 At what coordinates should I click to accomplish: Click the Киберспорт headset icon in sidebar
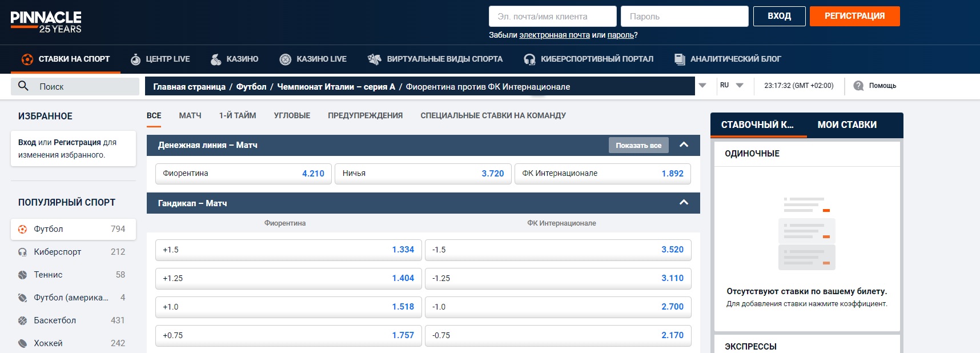[x=22, y=252]
